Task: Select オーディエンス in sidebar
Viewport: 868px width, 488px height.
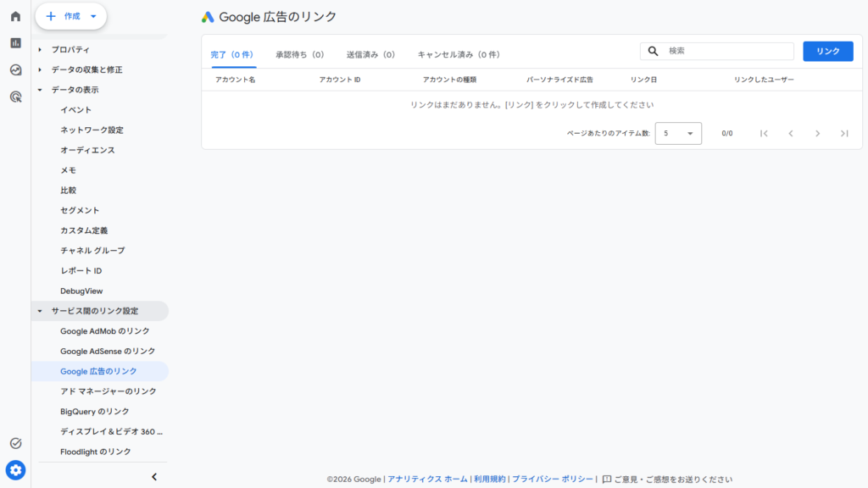Action: click(x=87, y=150)
